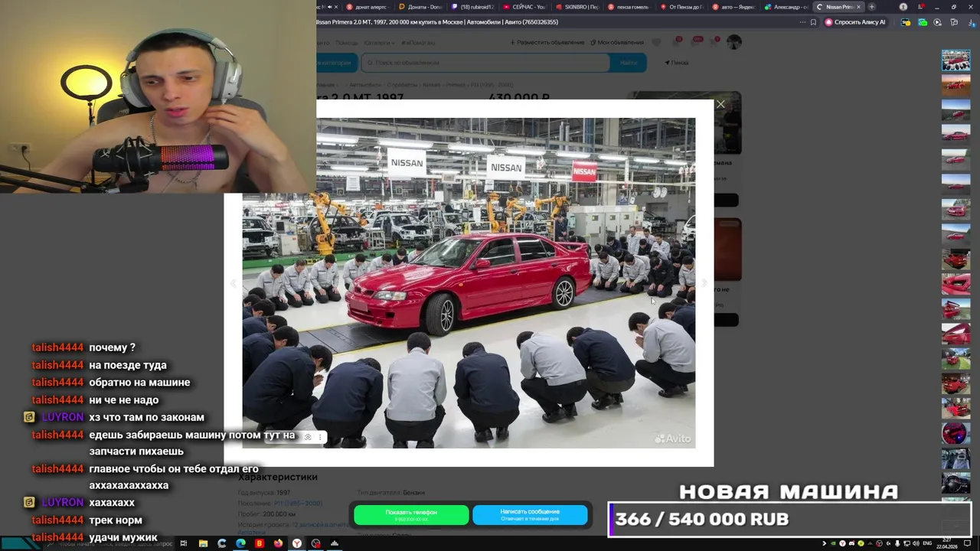
Task: Click the Avito search input field
Action: click(486, 62)
